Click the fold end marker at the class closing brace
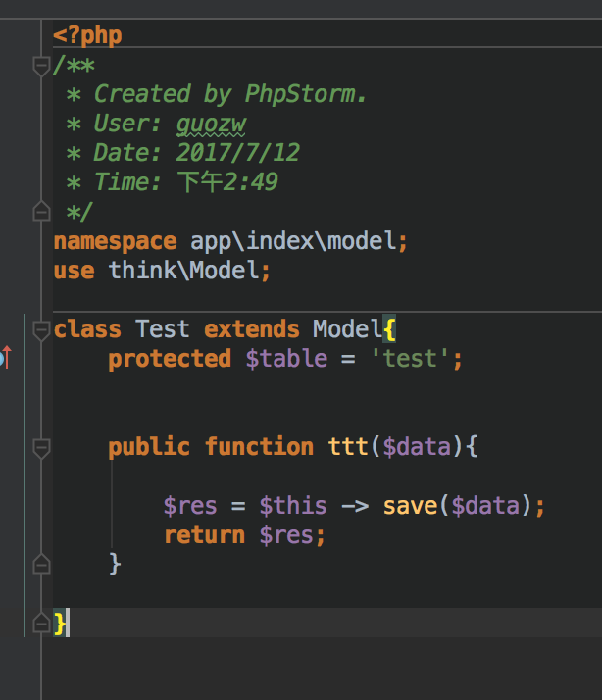This screenshot has width=602, height=700. pyautogui.click(x=41, y=623)
